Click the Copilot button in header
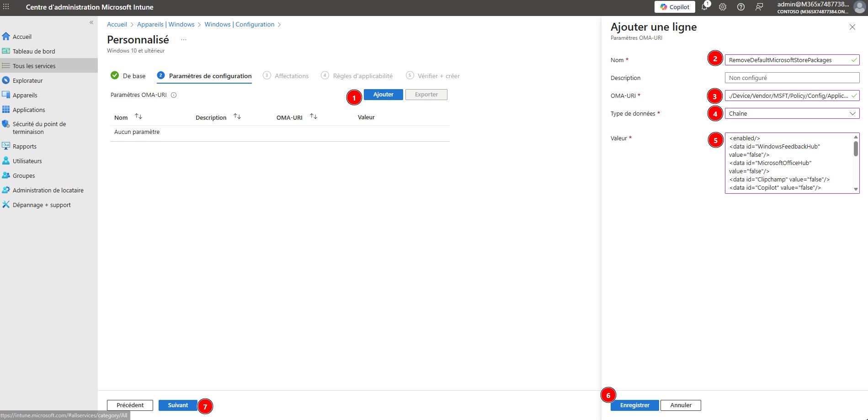 675,7
